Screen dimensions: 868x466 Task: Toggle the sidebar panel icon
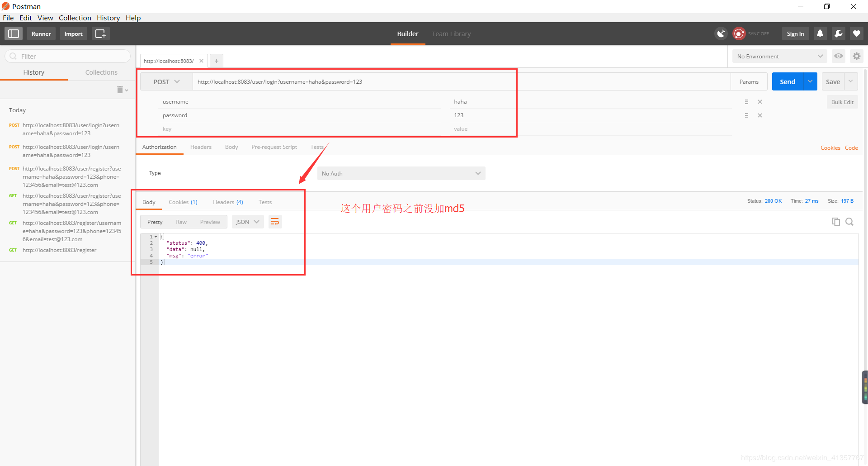pos(14,33)
